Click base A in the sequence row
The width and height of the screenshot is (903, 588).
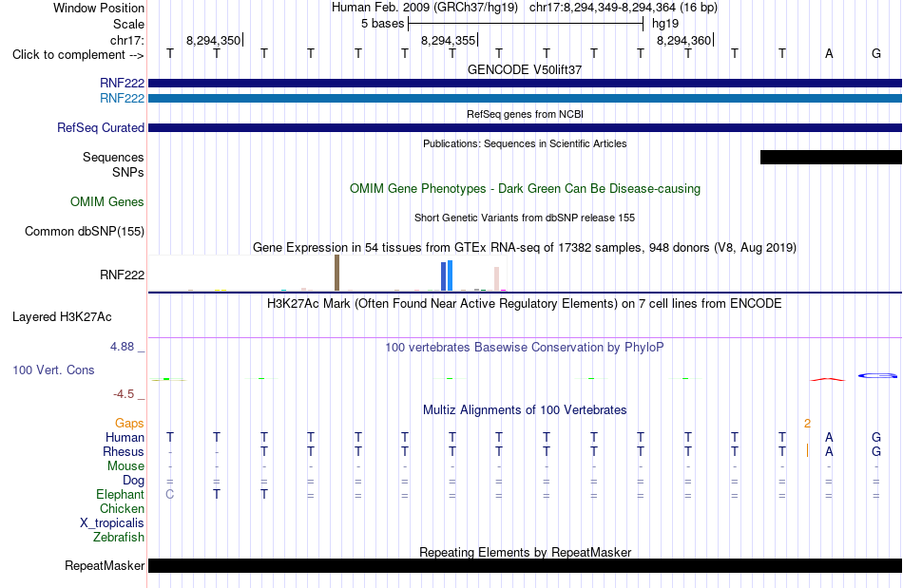(x=829, y=53)
